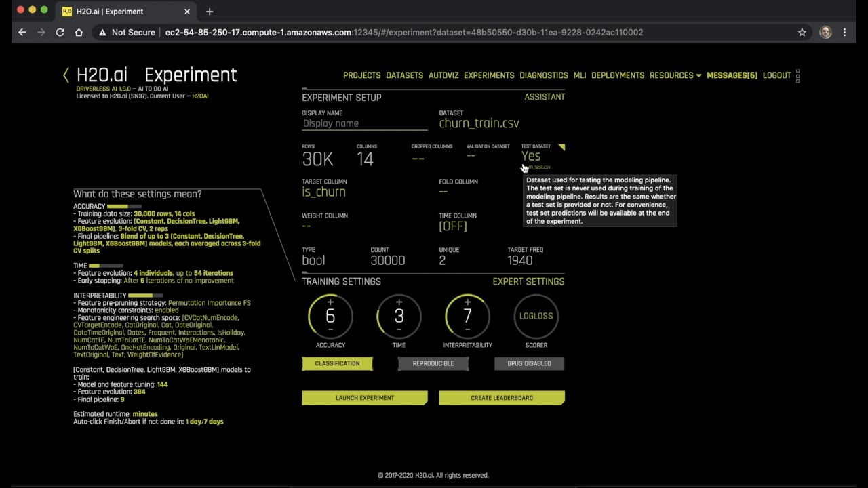
Task: Open the ASSISTANT
Action: pyautogui.click(x=545, y=97)
